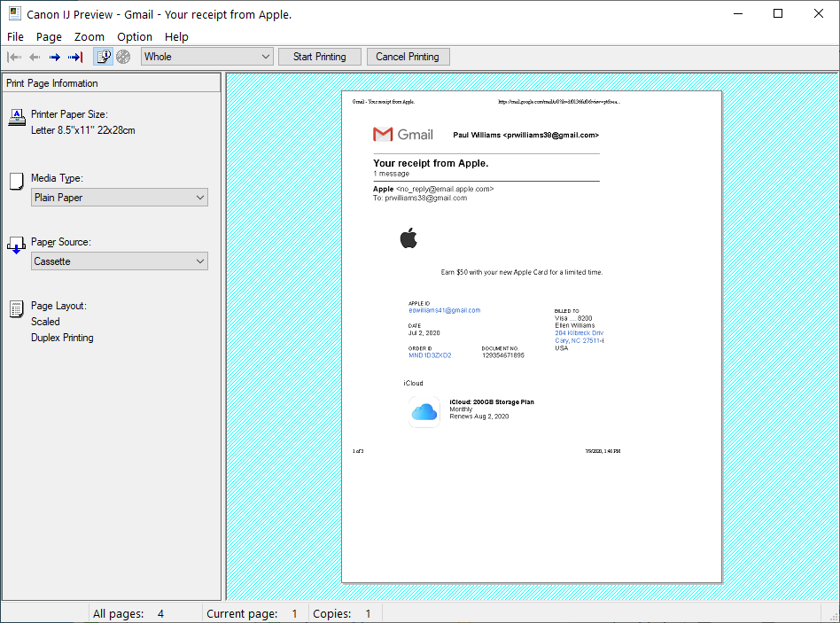Click the Apple ID email link in preview
The width and height of the screenshot is (840, 623).
(x=444, y=310)
